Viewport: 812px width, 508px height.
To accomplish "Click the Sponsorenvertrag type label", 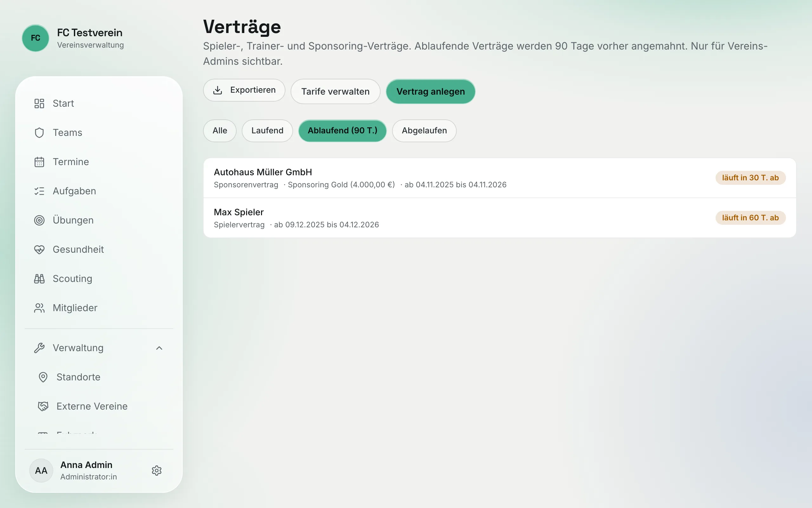I will click(246, 185).
